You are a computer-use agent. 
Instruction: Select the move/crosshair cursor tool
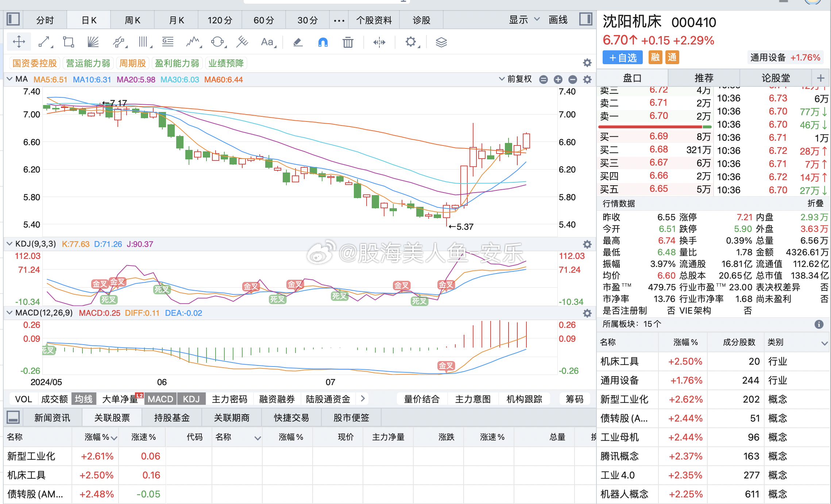point(19,42)
